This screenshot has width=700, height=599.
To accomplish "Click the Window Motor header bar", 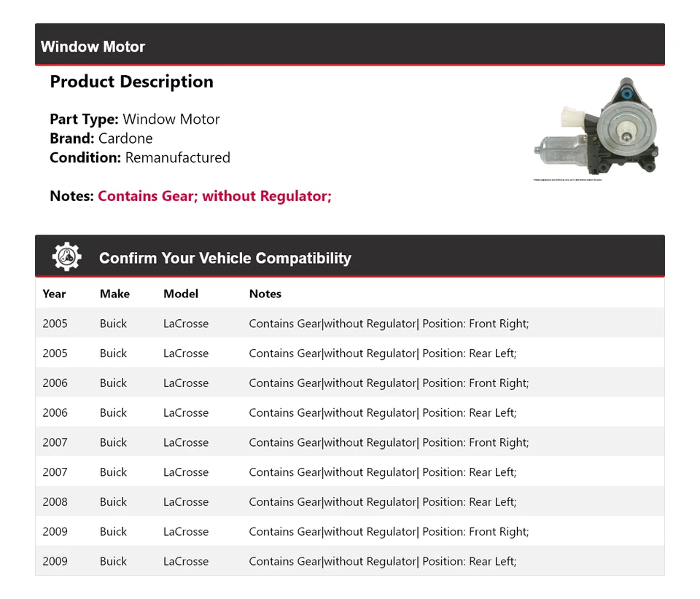I will (349, 46).
